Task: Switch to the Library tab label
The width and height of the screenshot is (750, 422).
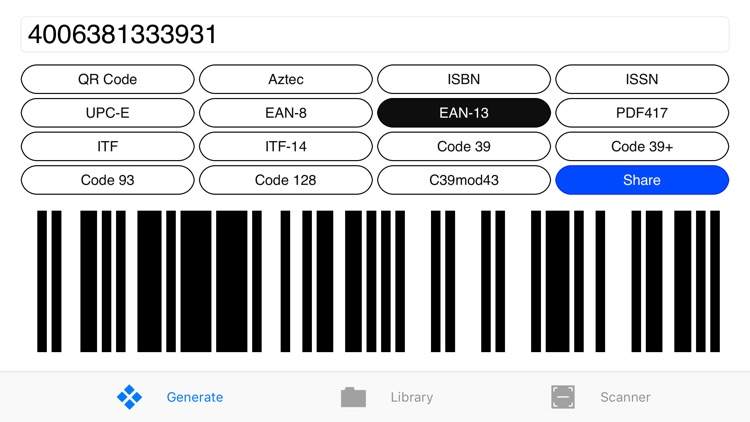Action: (x=412, y=397)
